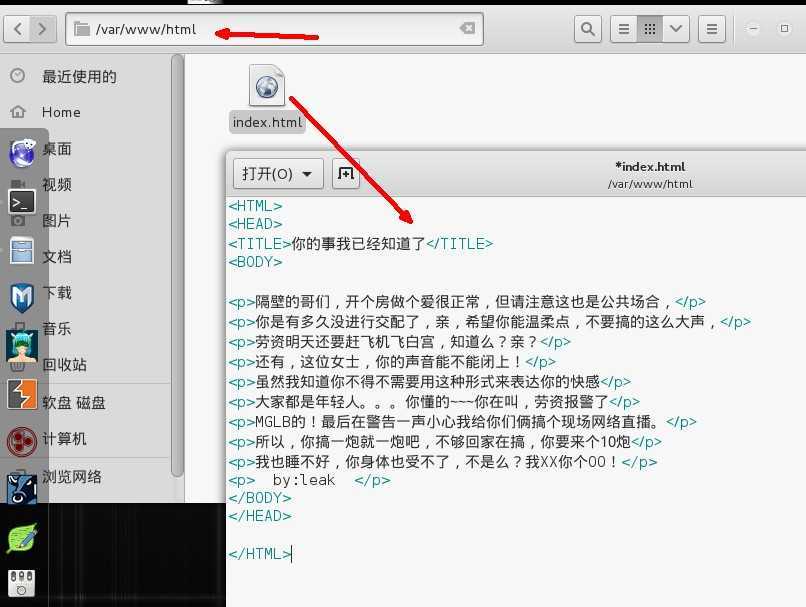
Task: Open 回收站 in sidebar
Action: 65,365
